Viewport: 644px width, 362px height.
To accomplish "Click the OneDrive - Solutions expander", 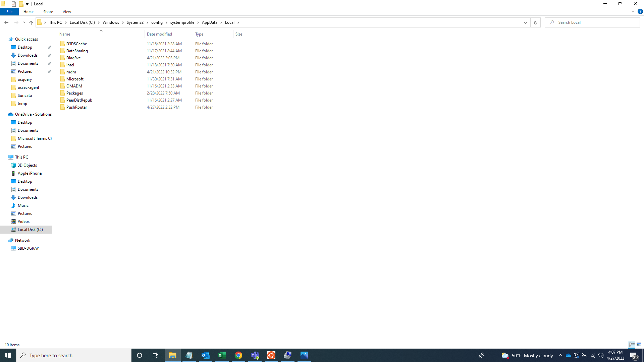I will click(4, 114).
